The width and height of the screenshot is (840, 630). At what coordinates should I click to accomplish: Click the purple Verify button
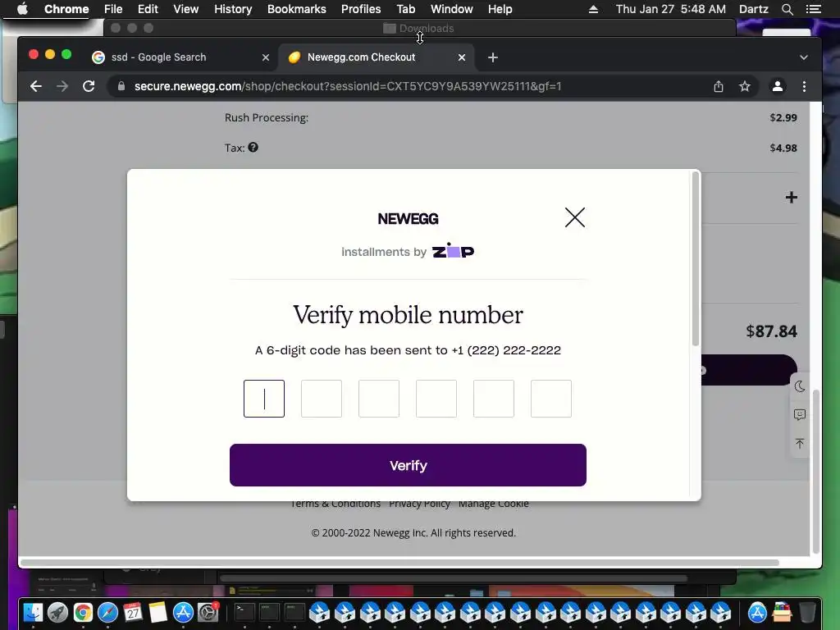point(408,465)
